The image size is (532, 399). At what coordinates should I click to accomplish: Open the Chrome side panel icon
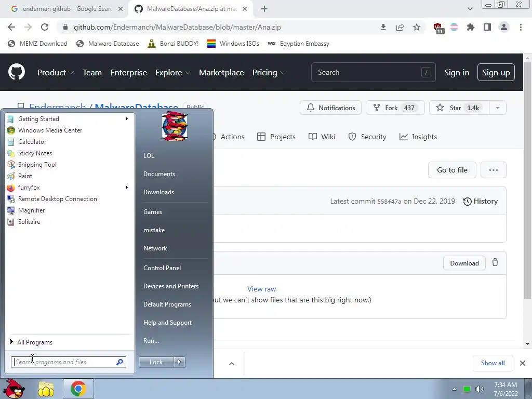(x=487, y=27)
